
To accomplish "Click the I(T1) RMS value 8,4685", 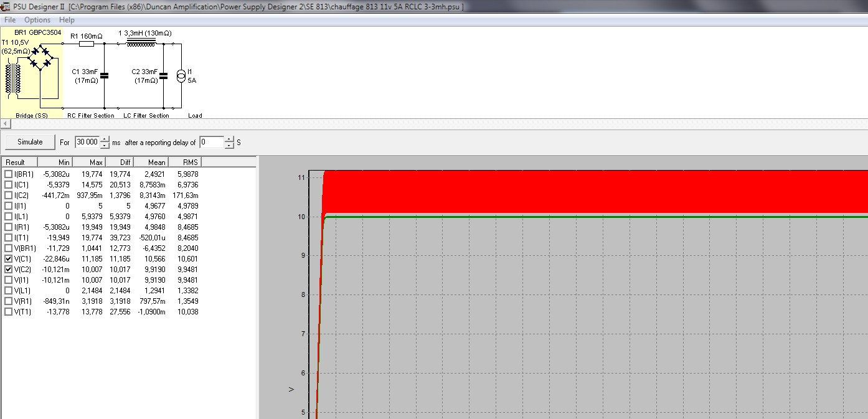I will (188, 238).
